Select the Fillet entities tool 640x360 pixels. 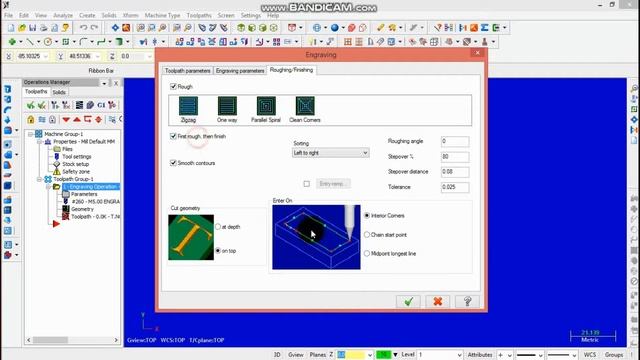coord(83,42)
